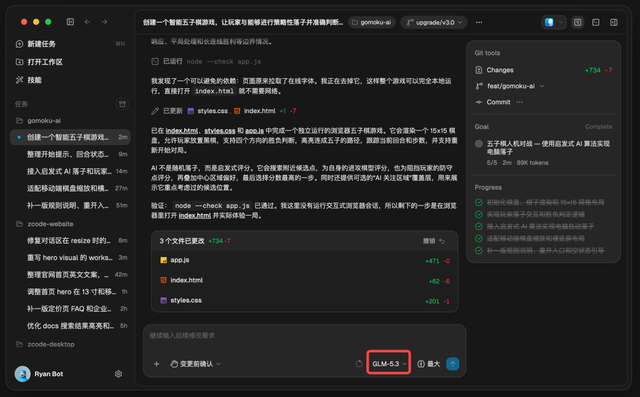Click the terminal icon beside 已运行
Viewport: 640px width, 397px height.
[155, 61]
